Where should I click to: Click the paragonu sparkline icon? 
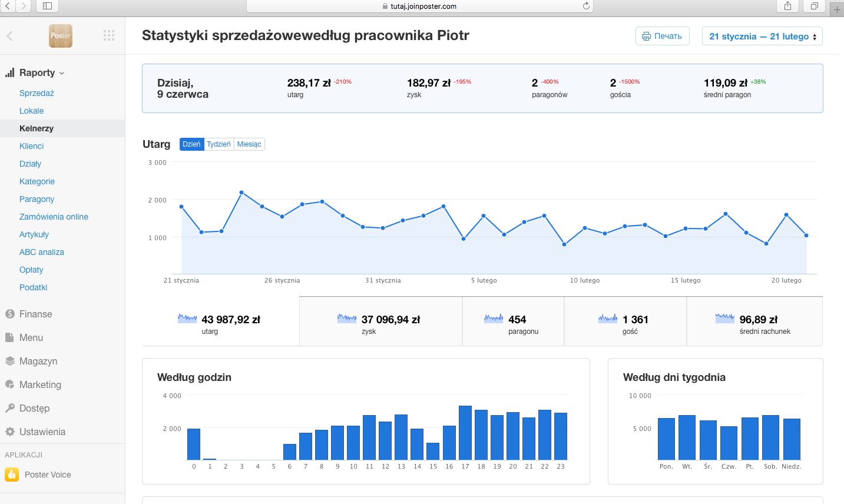494,319
